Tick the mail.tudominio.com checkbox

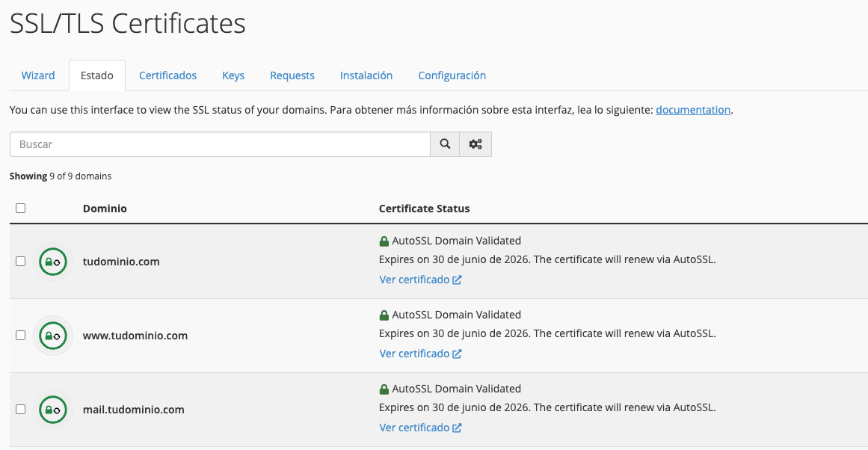click(21, 410)
